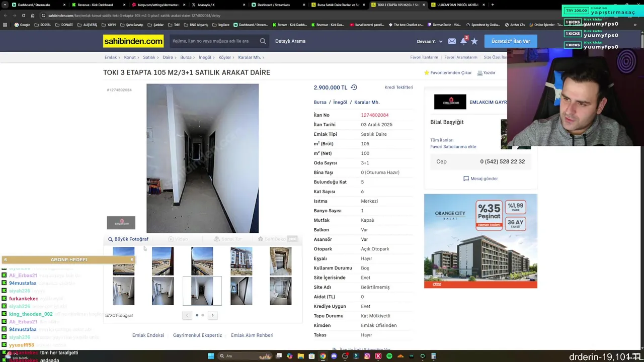Switch to ULUCAN'DAN İNEGÖL tab
Image resolution: width=644 pixels, height=362 pixels.
click(x=458, y=5)
